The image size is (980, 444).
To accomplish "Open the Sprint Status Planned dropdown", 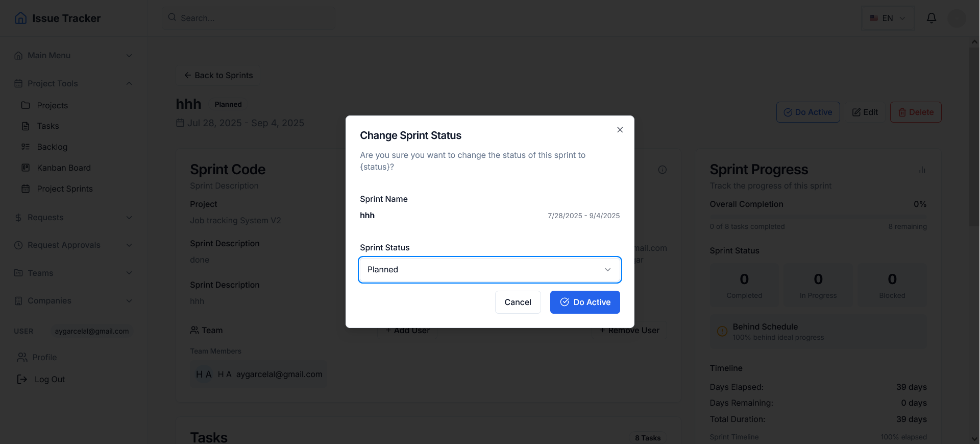I will click(490, 270).
